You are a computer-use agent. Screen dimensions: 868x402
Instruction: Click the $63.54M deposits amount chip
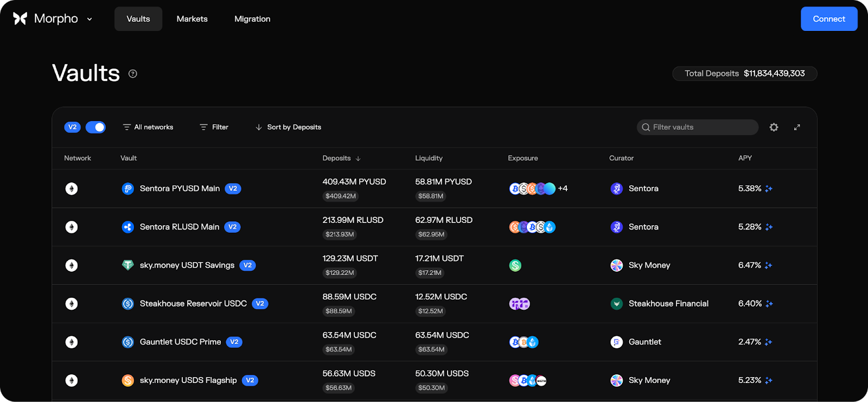point(339,350)
